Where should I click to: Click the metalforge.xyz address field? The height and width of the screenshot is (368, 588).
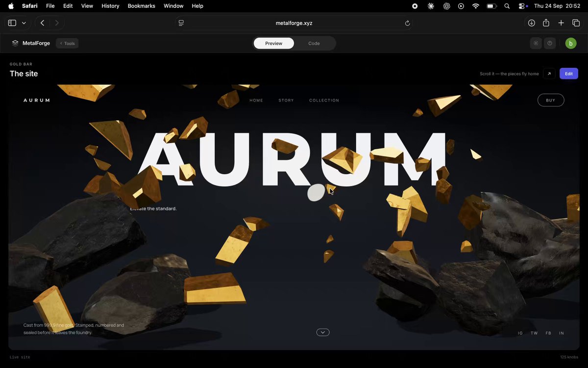(x=294, y=23)
